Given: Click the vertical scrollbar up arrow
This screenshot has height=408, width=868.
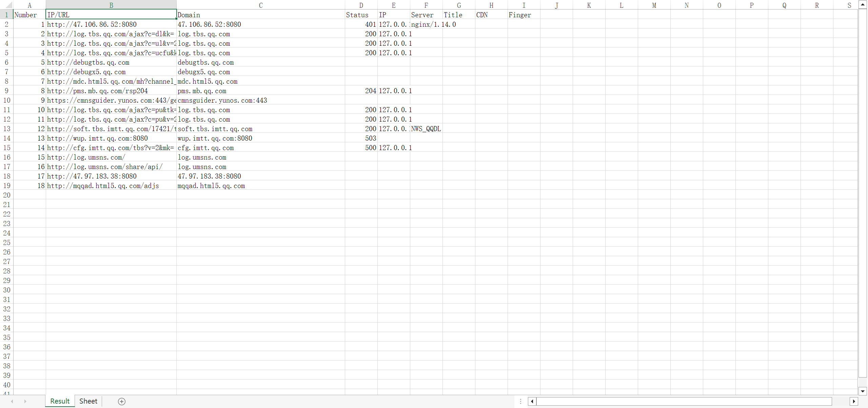Looking at the screenshot, I should tap(863, 4).
